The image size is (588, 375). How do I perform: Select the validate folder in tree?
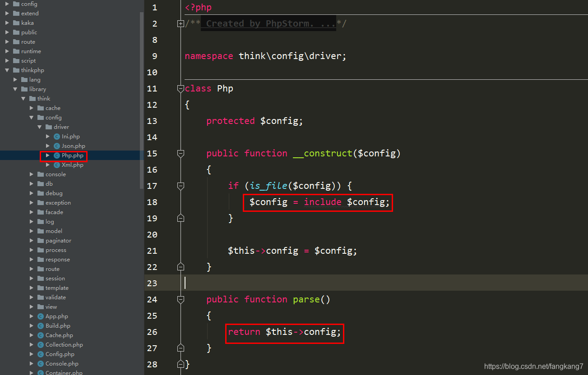56,297
